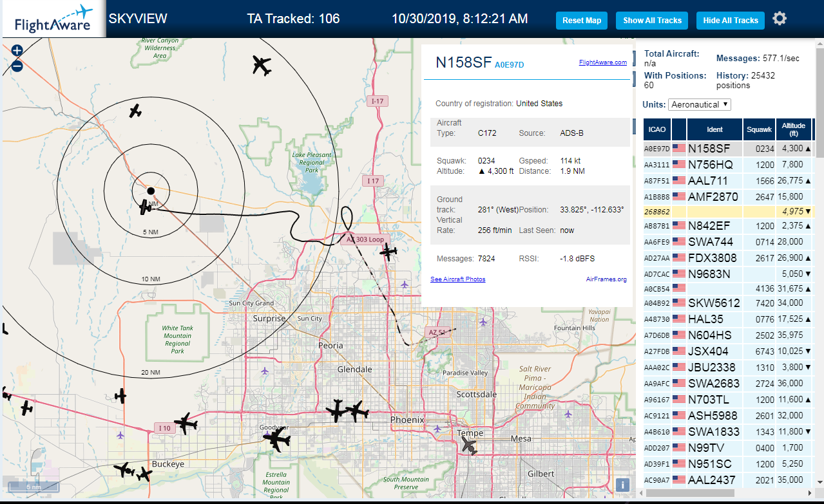
Task: Select the selected Cessna near the receiver dot
Action: [146, 207]
